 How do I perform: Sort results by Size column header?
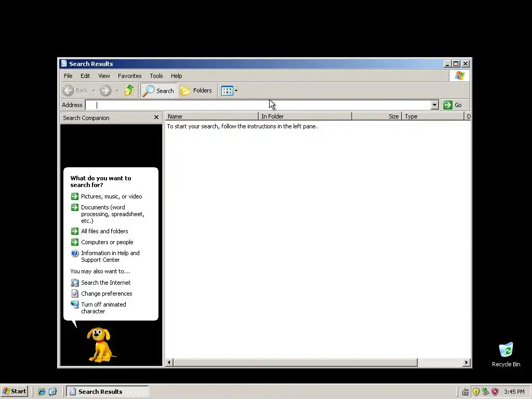click(377, 116)
